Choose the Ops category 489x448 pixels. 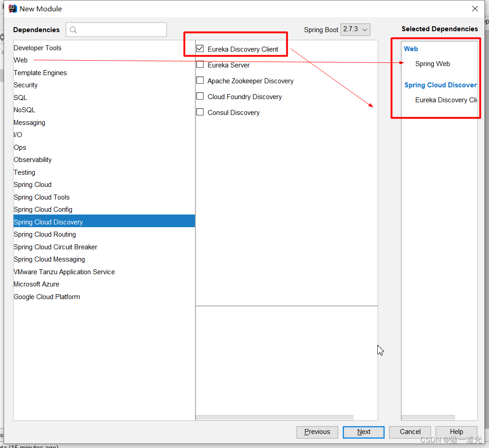tap(104, 147)
